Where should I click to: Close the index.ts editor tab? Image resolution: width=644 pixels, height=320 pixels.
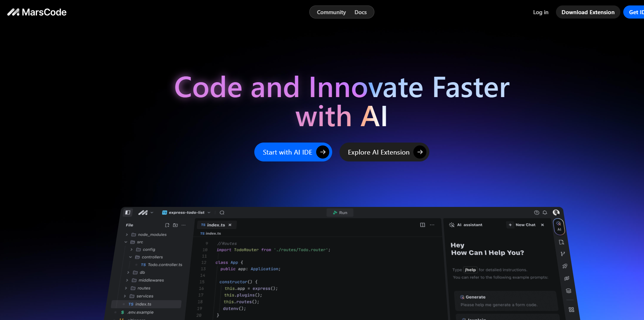[x=230, y=225]
